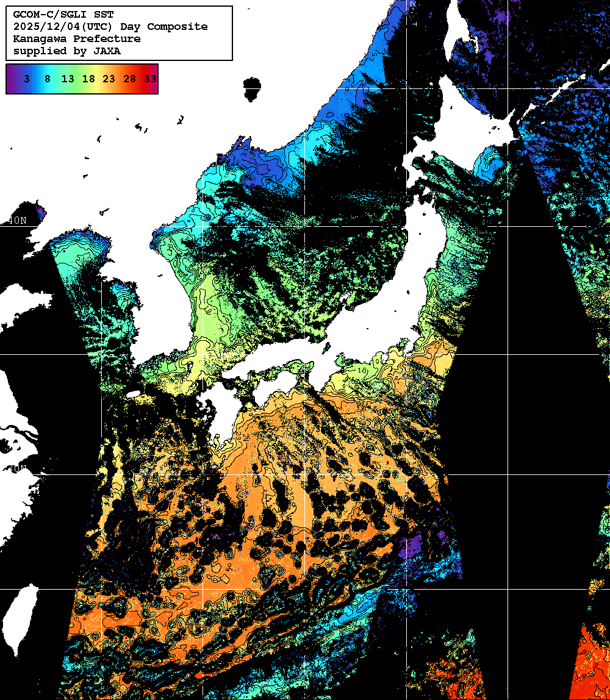This screenshot has width=610, height=700.
Task: Select the 13 degree mark on legend
Action: coord(68,79)
